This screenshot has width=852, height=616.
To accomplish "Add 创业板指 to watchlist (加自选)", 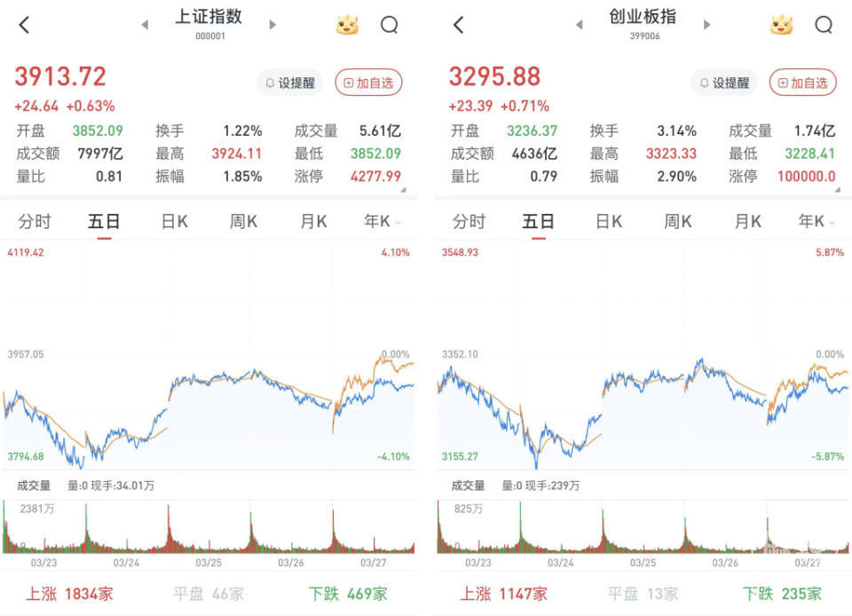I will click(802, 83).
